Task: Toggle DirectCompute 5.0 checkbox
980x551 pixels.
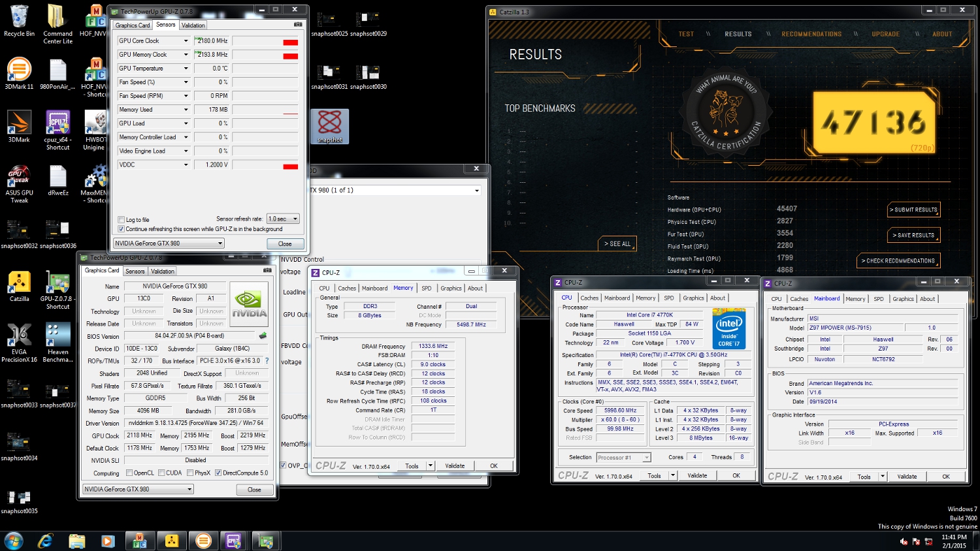Action: pos(218,473)
